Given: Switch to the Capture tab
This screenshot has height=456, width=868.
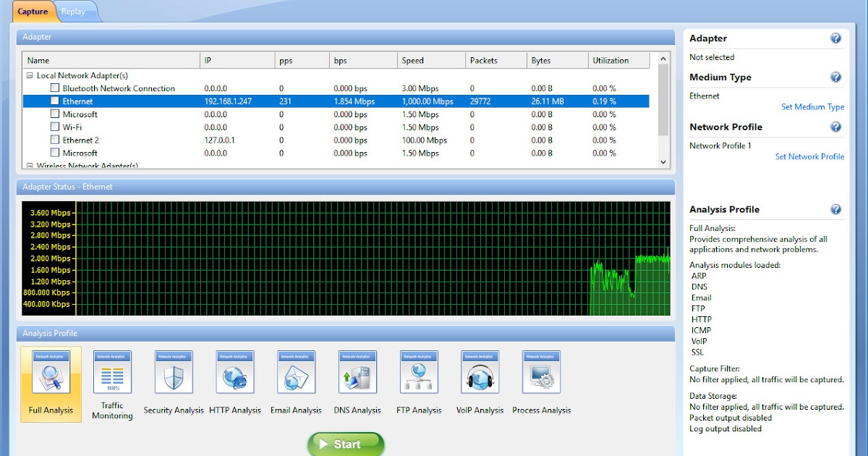Looking at the screenshot, I should pyautogui.click(x=33, y=12).
